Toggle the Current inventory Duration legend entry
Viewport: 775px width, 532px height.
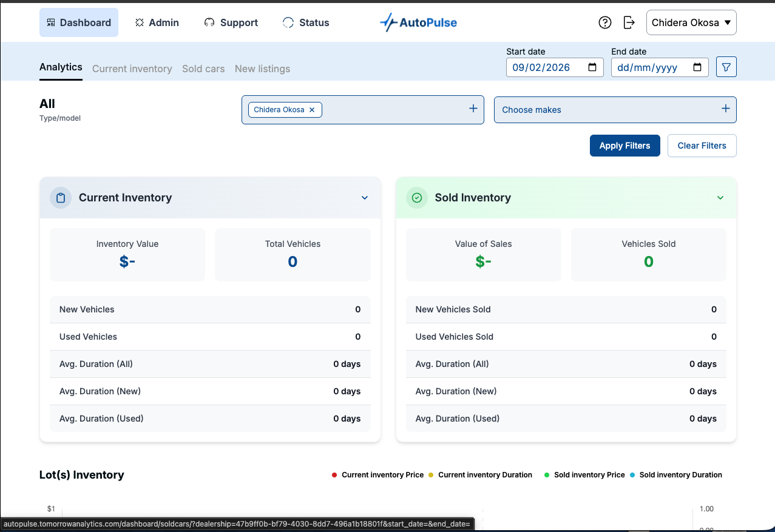[480, 475]
